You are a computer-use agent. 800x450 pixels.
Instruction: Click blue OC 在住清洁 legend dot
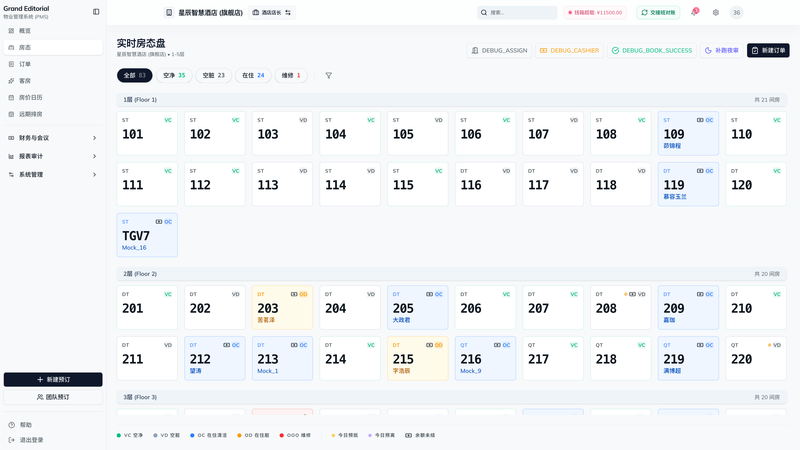coord(192,436)
